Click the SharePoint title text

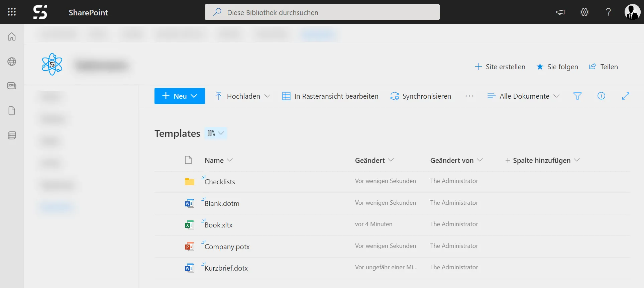point(88,12)
